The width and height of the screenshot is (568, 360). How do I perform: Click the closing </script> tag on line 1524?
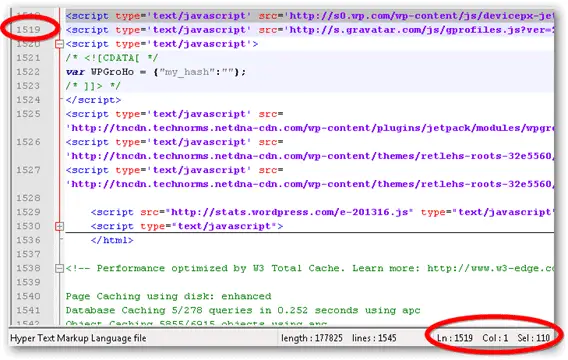93,100
